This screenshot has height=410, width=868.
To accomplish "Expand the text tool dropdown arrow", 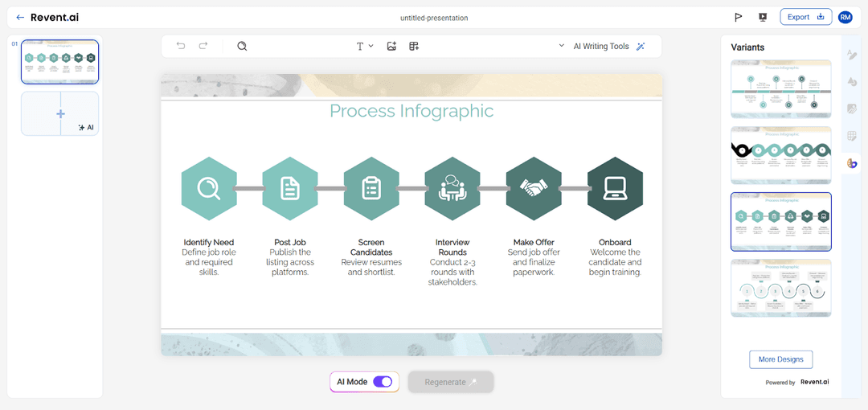I will [371, 46].
